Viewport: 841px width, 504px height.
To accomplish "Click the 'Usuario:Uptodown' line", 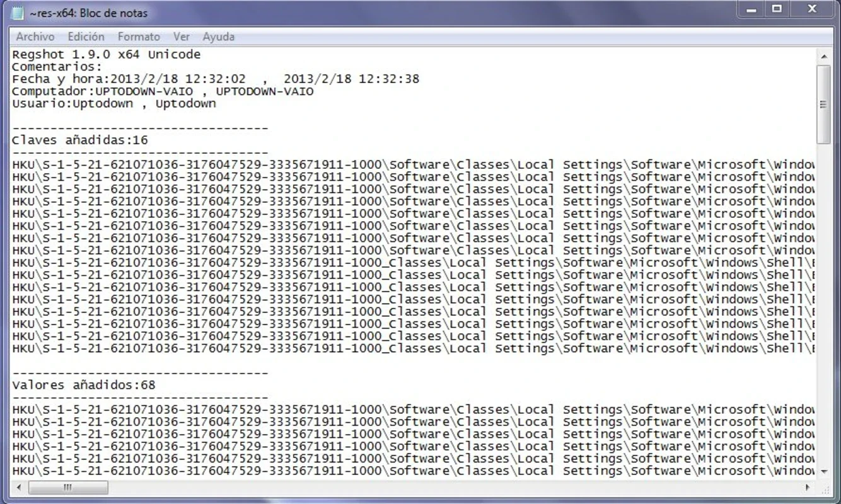I will point(114,104).
